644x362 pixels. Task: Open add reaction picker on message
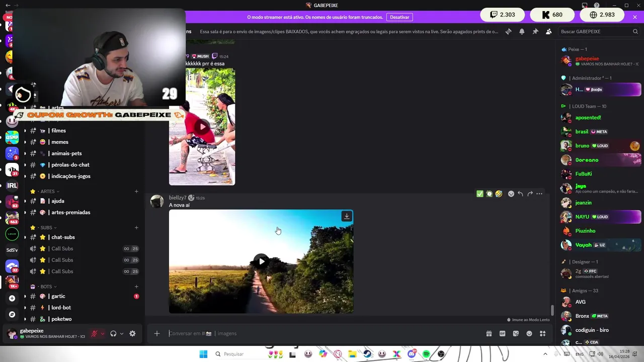(x=511, y=194)
